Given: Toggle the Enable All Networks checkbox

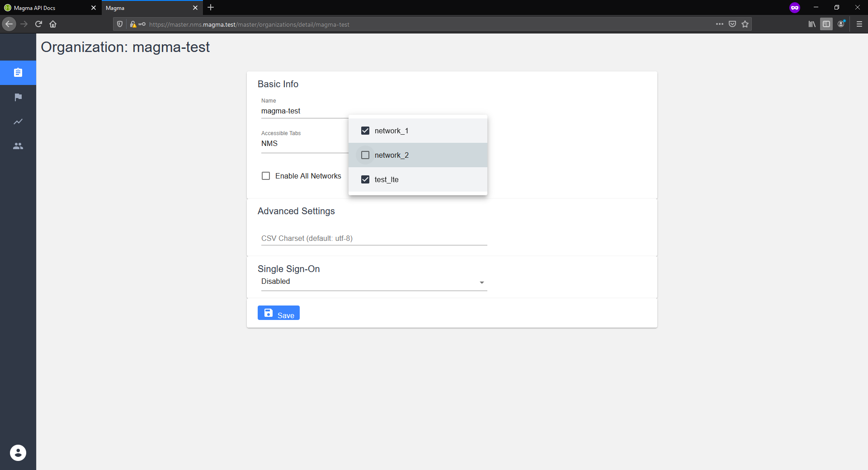Looking at the screenshot, I should point(266,176).
